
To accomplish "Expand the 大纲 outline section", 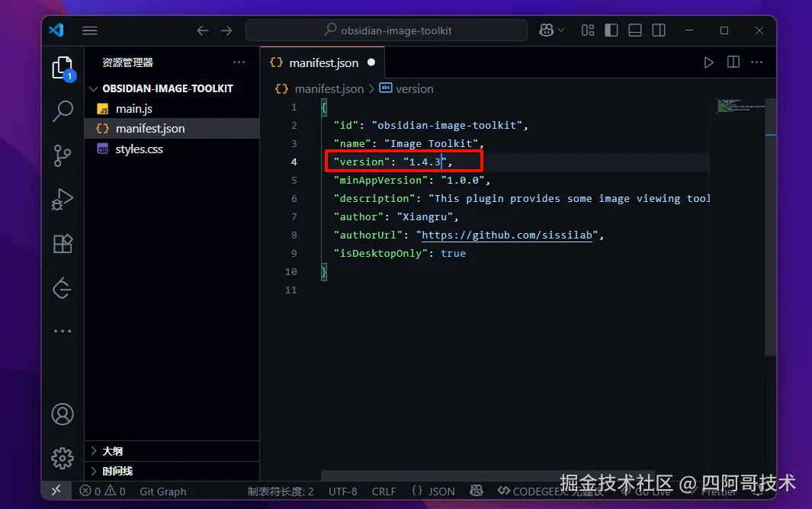I will 172,451.
